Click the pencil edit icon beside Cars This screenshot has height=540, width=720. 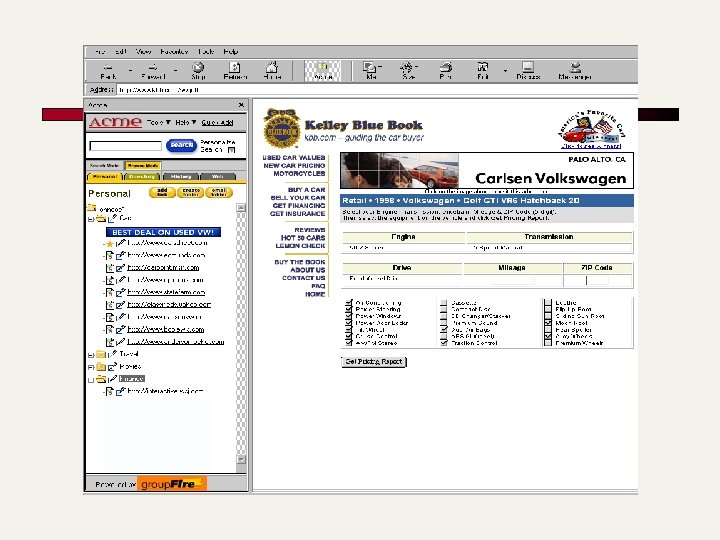tap(112, 219)
